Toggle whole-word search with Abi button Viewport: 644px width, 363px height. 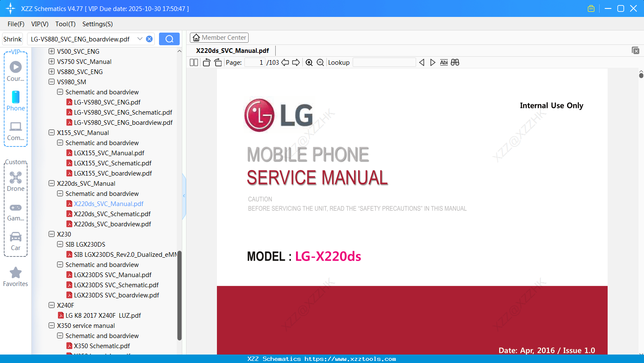(x=444, y=62)
